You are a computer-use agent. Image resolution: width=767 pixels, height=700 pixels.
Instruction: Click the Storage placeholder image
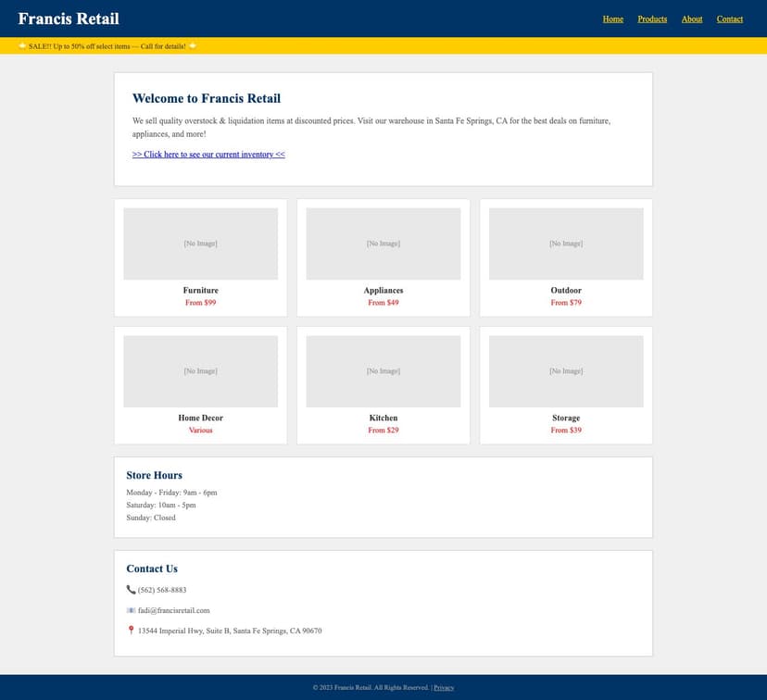tap(566, 370)
